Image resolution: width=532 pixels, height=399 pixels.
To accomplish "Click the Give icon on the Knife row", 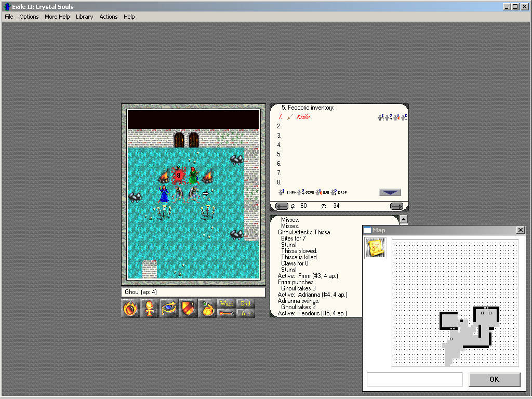I will click(x=389, y=117).
